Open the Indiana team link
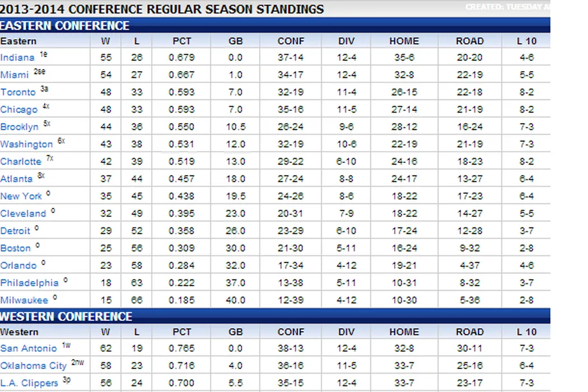The height and width of the screenshot is (392, 588). tap(17, 58)
